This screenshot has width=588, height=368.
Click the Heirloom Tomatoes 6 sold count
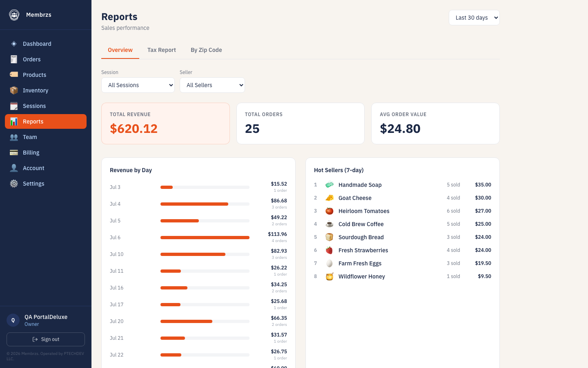coord(453,211)
